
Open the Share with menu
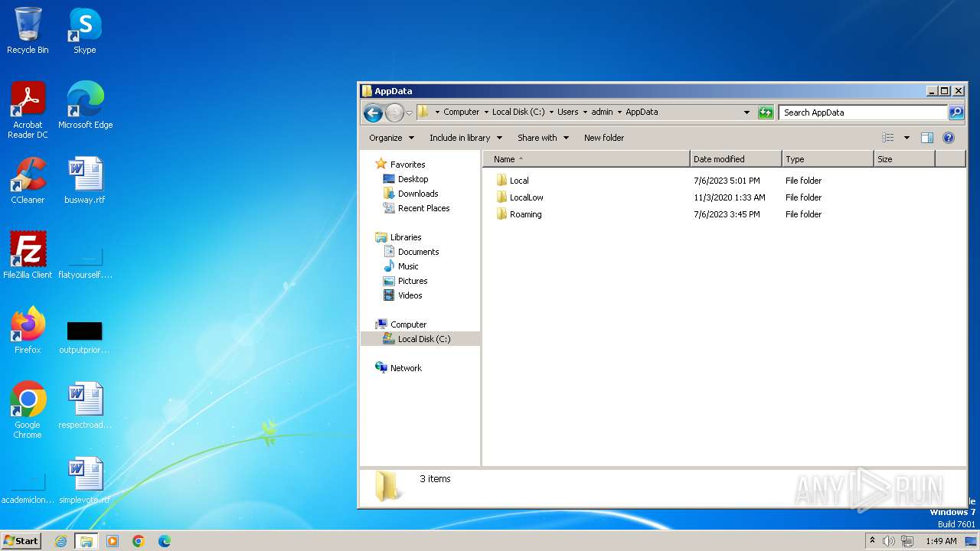click(543, 138)
